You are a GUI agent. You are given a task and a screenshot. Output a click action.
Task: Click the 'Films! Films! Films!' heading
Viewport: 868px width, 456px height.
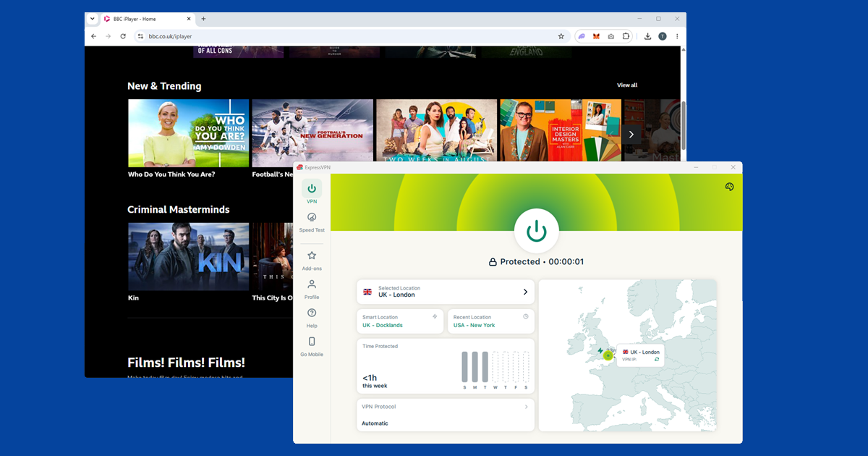click(x=186, y=363)
